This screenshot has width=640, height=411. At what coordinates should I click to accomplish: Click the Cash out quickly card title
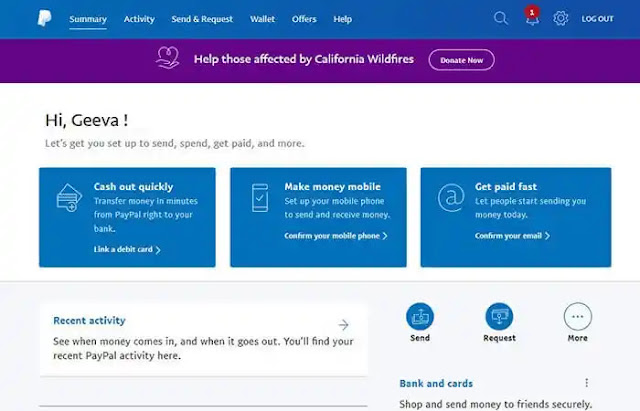(133, 187)
